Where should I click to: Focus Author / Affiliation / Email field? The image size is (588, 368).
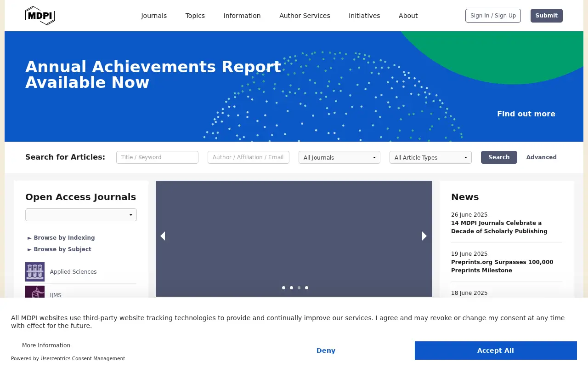tap(249, 157)
